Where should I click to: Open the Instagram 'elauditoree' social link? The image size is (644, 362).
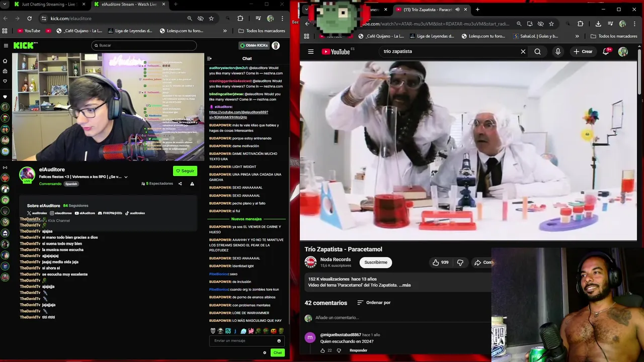point(61,213)
